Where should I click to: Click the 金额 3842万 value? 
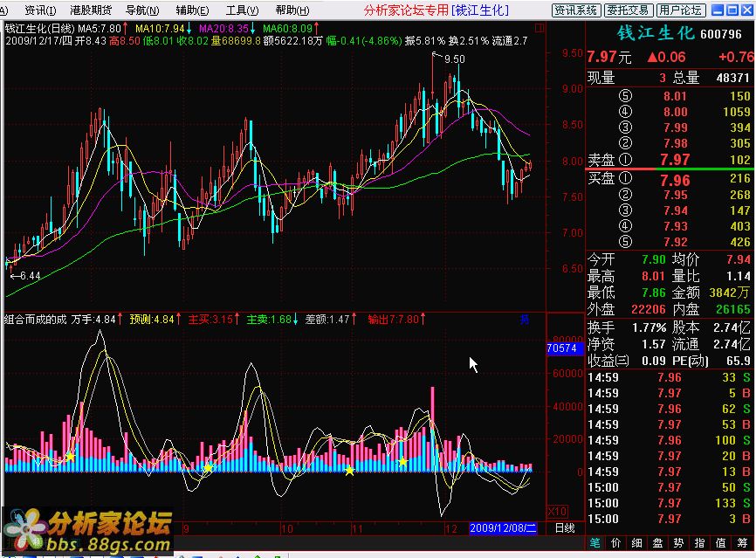click(730, 293)
